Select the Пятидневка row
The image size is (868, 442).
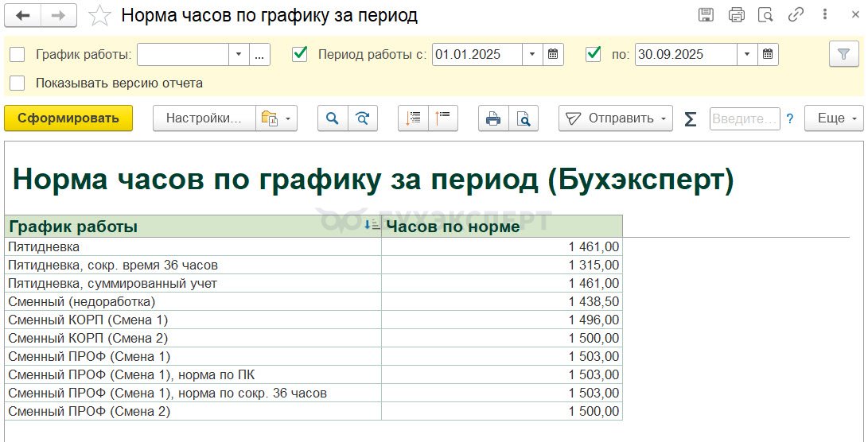pos(314,246)
